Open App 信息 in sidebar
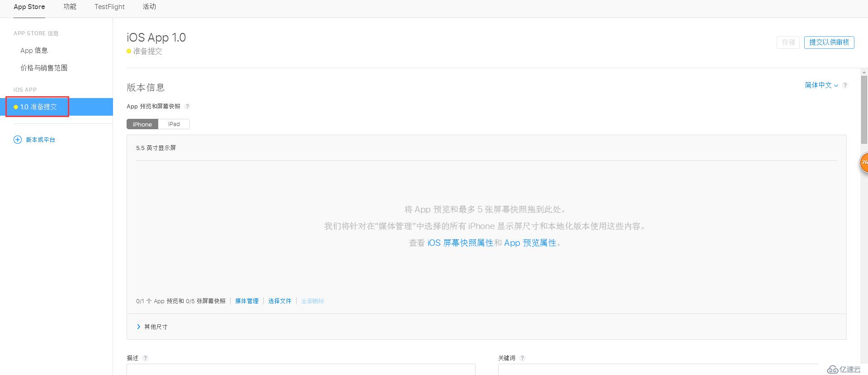868x375 pixels. coord(34,51)
